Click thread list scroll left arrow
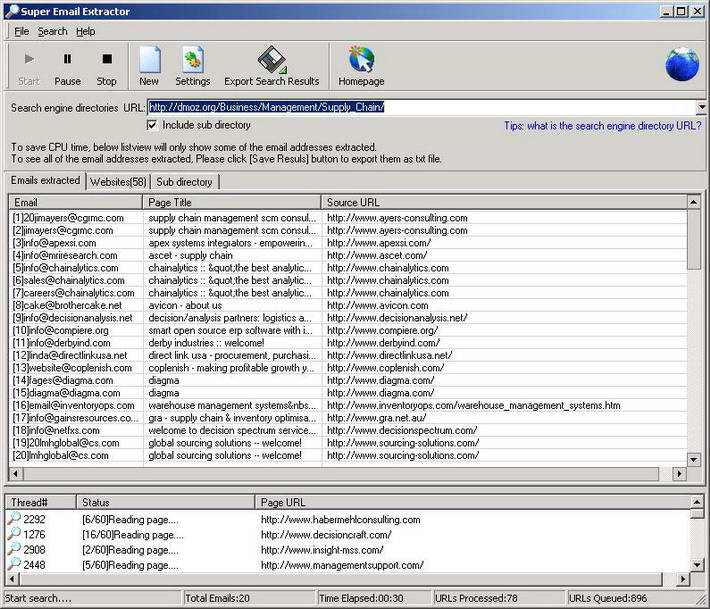This screenshot has width=710, height=609. pyautogui.click(x=12, y=579)
